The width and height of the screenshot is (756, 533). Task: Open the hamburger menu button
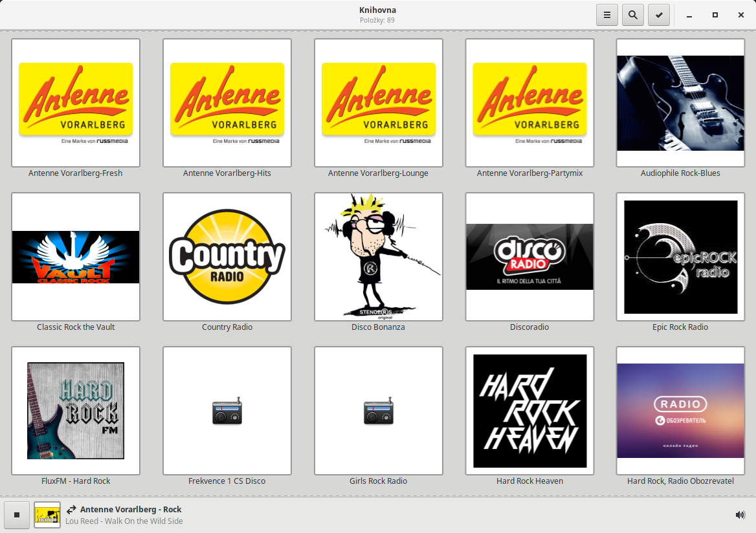[x=607, y=15]
